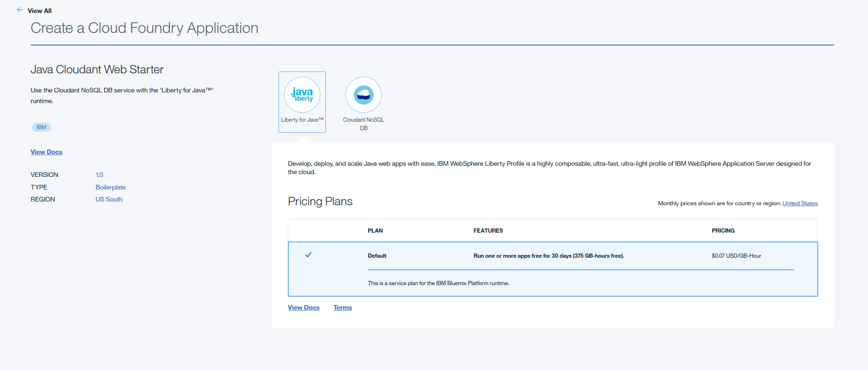
Task: Click the version value 1.0
Action: click(99, 175)
